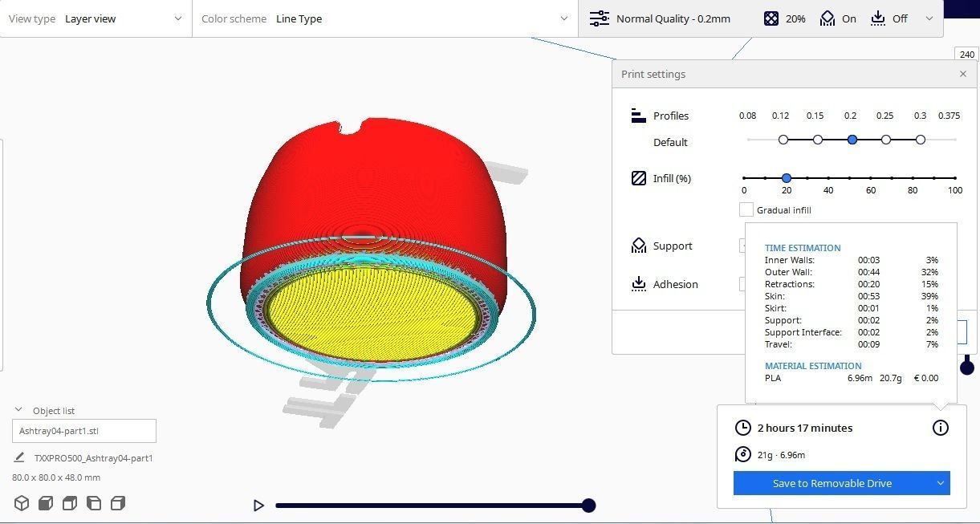This screenshot has height=524, width=980.
Task: Switch to right view orientation icon
Action: tap(118, 503)
